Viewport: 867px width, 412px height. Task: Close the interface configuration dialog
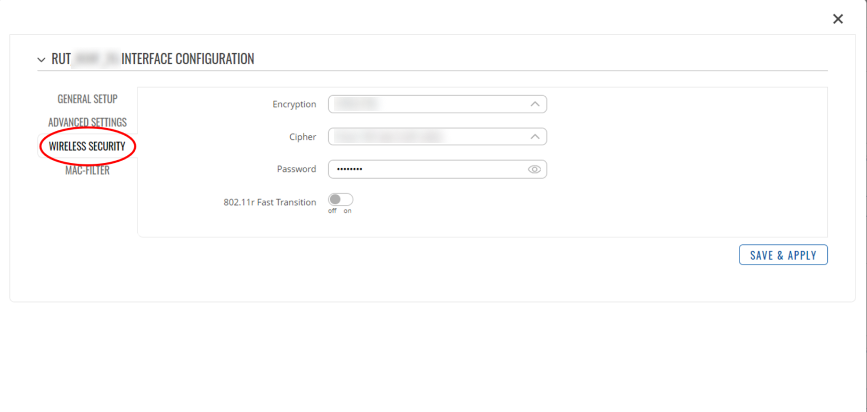(x=838, y=19)
